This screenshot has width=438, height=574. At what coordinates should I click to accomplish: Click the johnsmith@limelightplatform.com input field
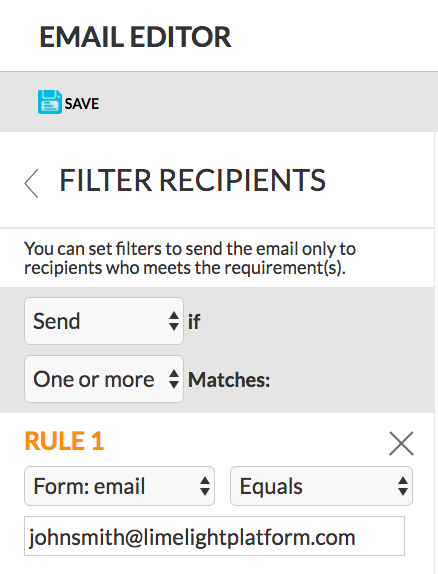[x=214, y=536]
